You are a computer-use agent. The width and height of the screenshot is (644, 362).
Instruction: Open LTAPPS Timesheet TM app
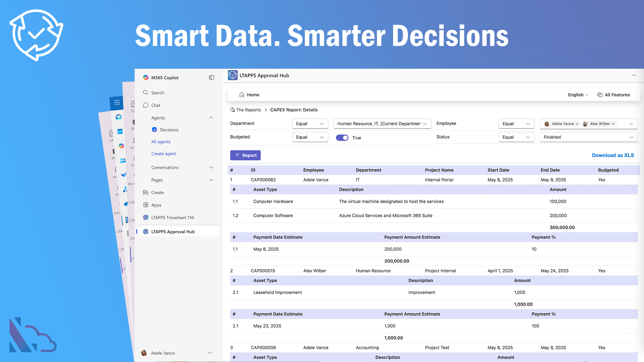point(172,218)
